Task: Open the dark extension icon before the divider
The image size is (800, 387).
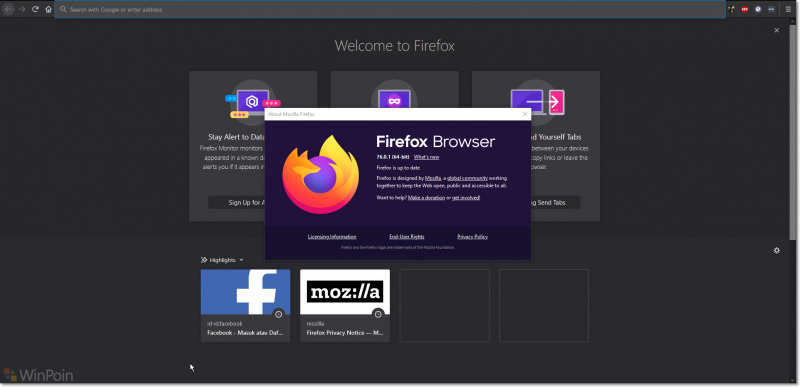Action: [771, 9]
